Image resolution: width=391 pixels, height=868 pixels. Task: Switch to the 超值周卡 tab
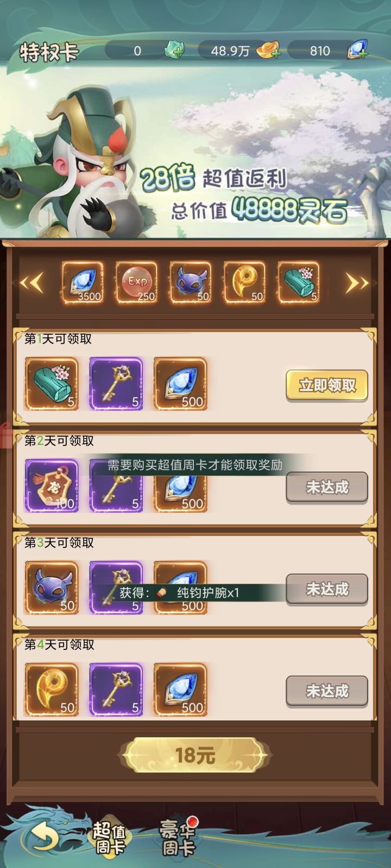[x=109, y=838]
